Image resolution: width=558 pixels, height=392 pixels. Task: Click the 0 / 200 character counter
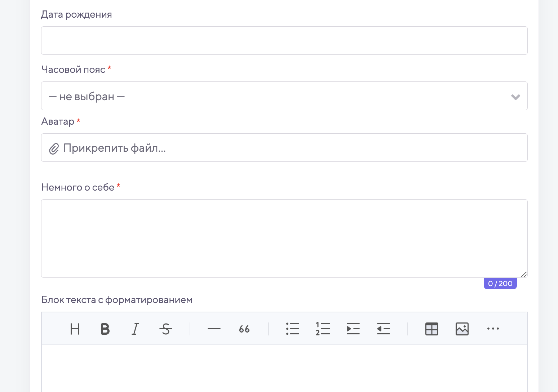tap(500, 284)
